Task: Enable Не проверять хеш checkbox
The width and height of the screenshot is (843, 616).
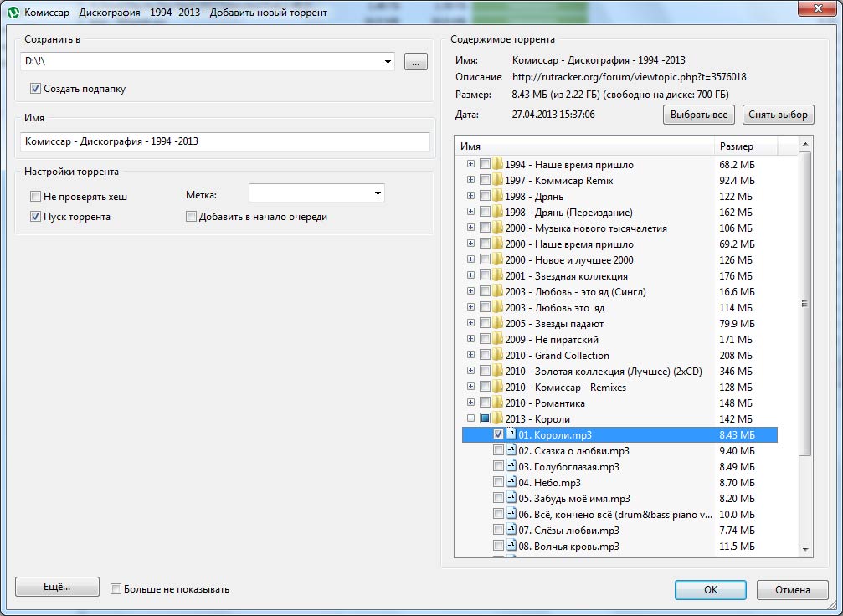Action: pyautogui.click(x=35, y=196)
